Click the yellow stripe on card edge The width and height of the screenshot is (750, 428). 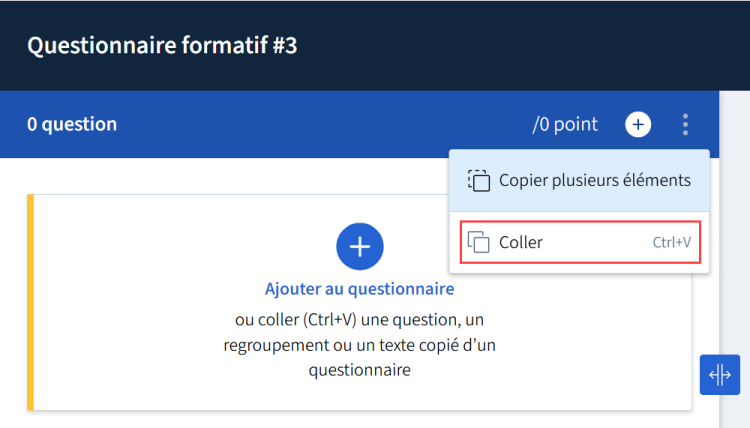coord(31,302)
